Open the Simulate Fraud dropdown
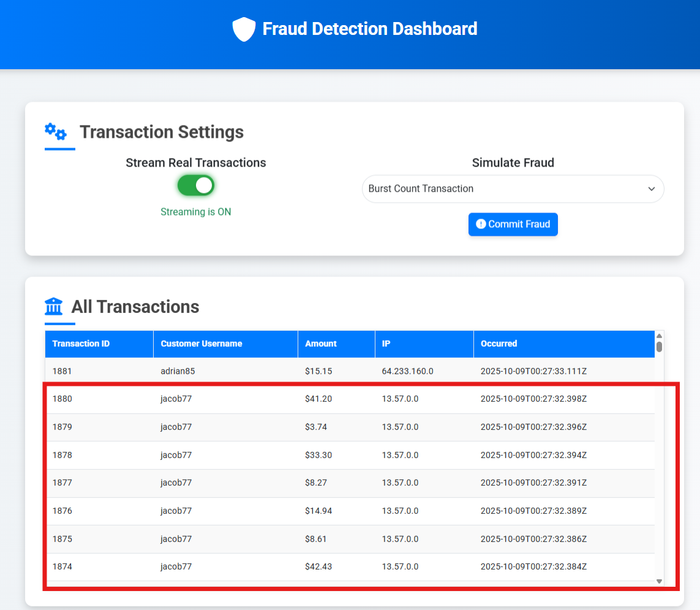 point(513,189)
